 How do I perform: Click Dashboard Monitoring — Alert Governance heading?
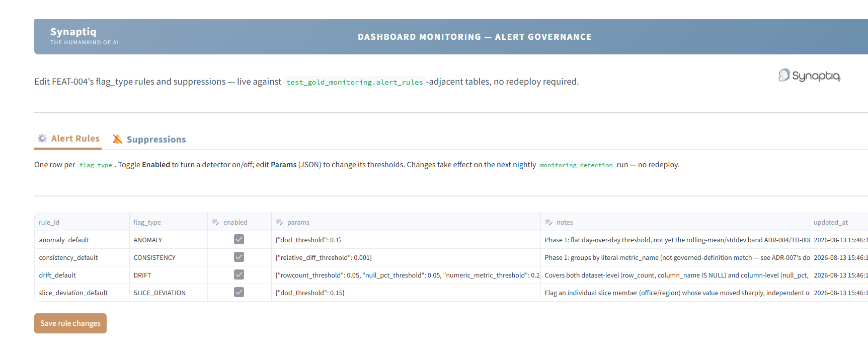[475, 37]
